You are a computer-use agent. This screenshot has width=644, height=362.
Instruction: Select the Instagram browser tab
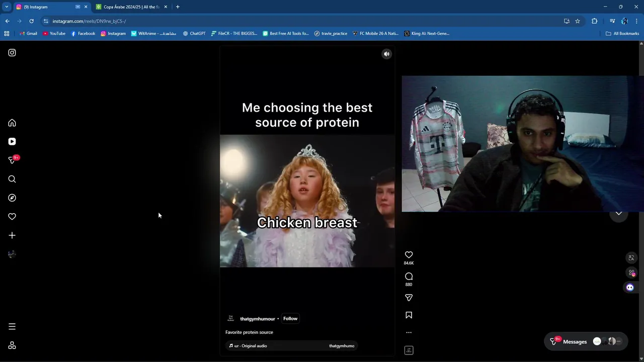point(45,7)
